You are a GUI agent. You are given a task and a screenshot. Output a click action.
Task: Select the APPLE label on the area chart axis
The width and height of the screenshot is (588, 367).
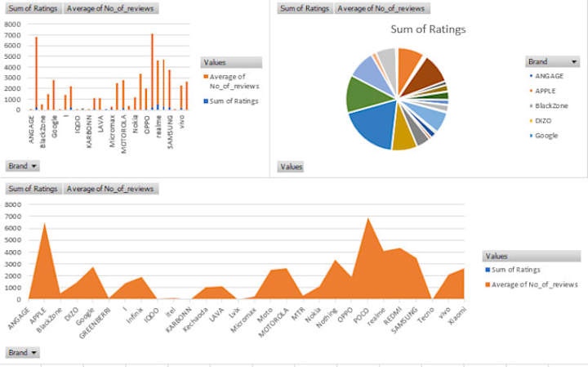(38, 316)
